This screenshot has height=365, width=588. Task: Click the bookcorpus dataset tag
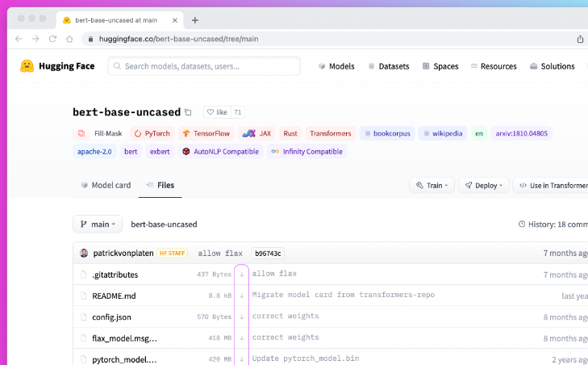coord(387,133)
